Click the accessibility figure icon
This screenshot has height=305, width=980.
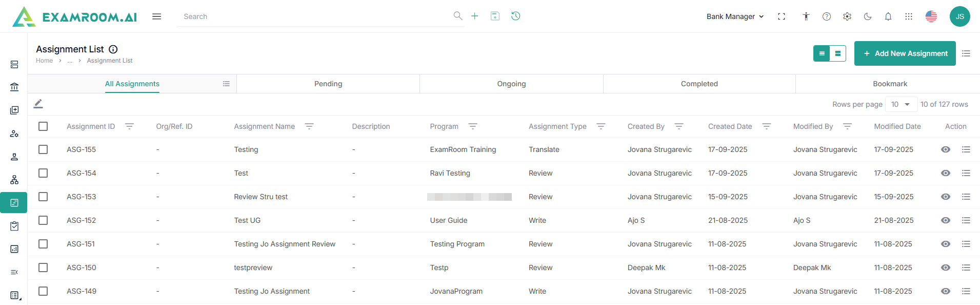(x=806, y=16)
